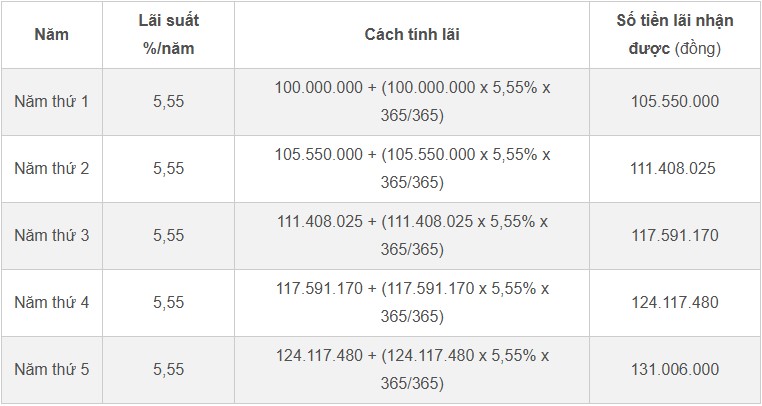Select the formula starting with 105.550.000
This screenshot has width=762, height=406.
point(412,168)
